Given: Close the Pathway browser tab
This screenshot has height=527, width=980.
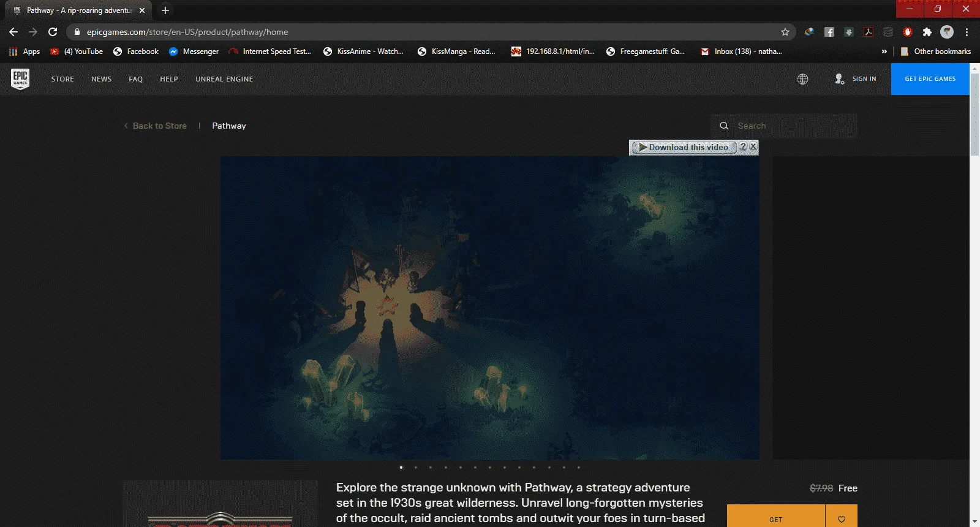Looking at the screenshot, I should coord(142,10).
